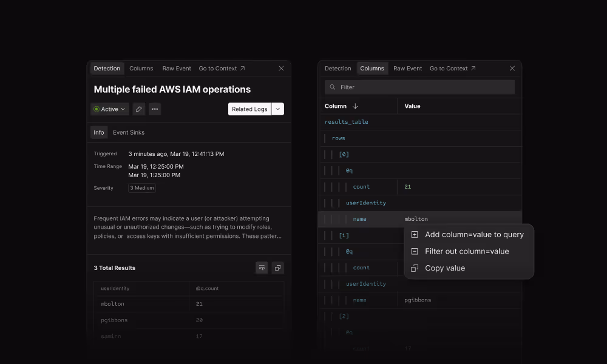
Task: Collapse the results_table tree node
Action: (347, 122)
